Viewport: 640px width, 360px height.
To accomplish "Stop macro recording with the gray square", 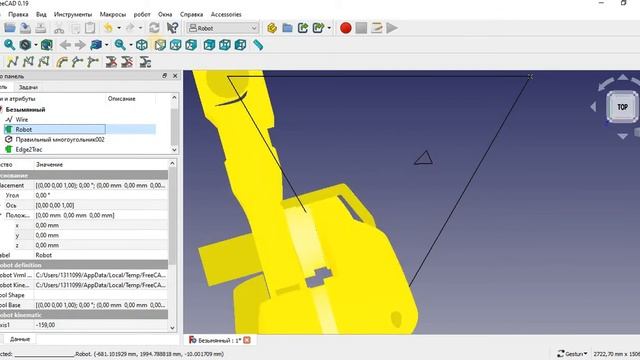I will pos(361,28).
